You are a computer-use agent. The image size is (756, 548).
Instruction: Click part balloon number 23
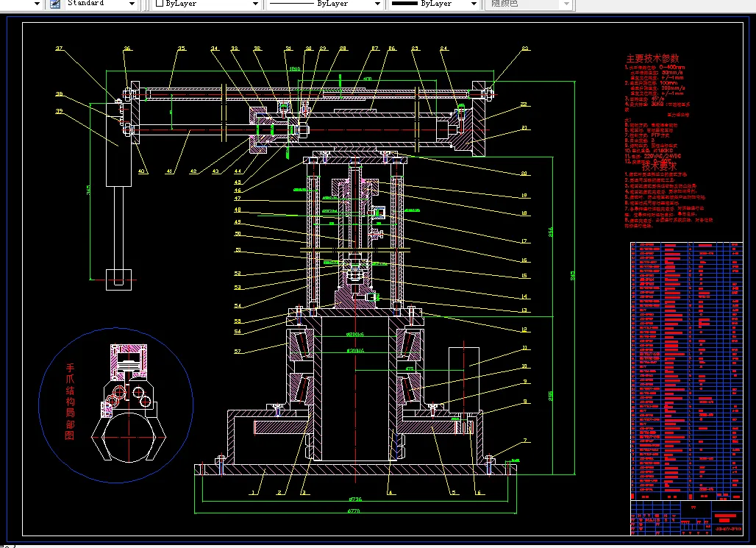[525, 49]
